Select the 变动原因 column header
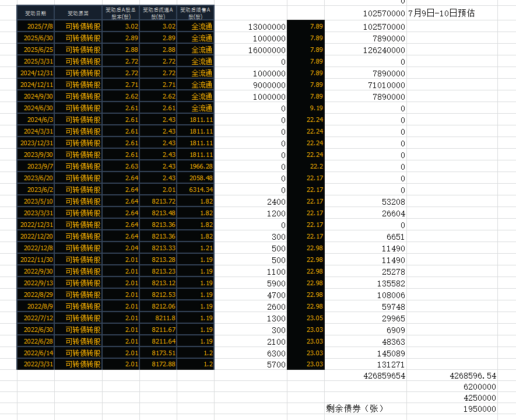 [78, 13]
